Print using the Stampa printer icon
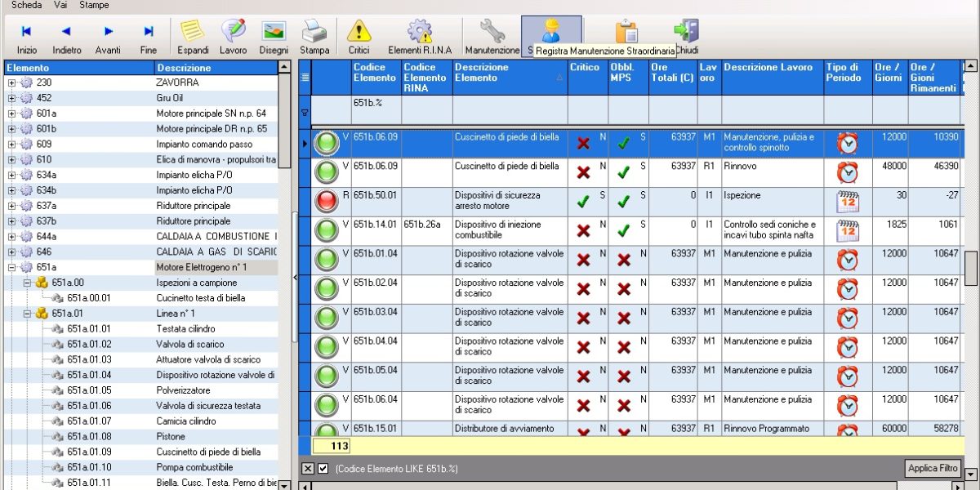This screenshot has height=490, width=980. pyautogui.click(x=314, y=37)
